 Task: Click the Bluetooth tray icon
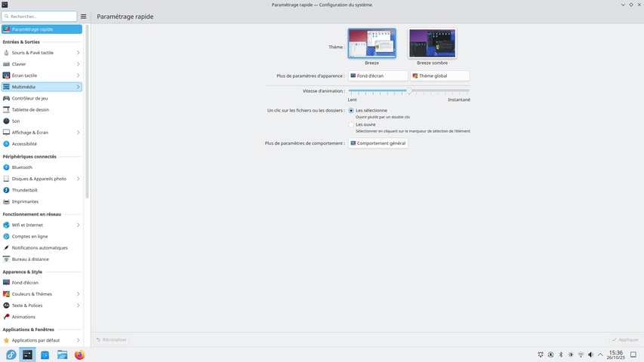click(x=561, y=354)
